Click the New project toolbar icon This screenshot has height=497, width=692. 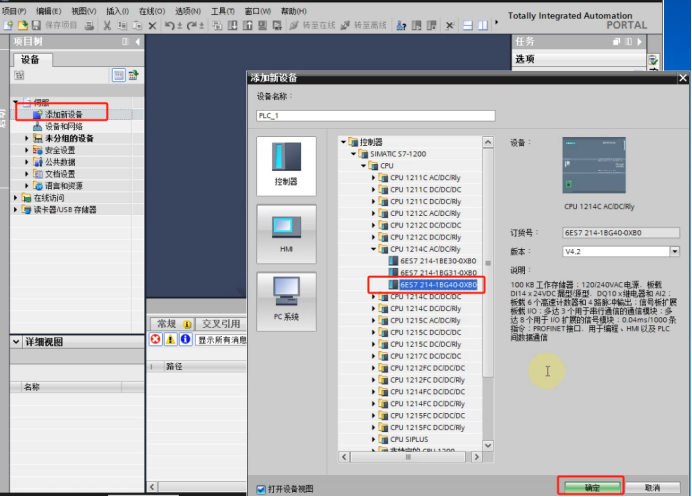click(x=8, y=26)
